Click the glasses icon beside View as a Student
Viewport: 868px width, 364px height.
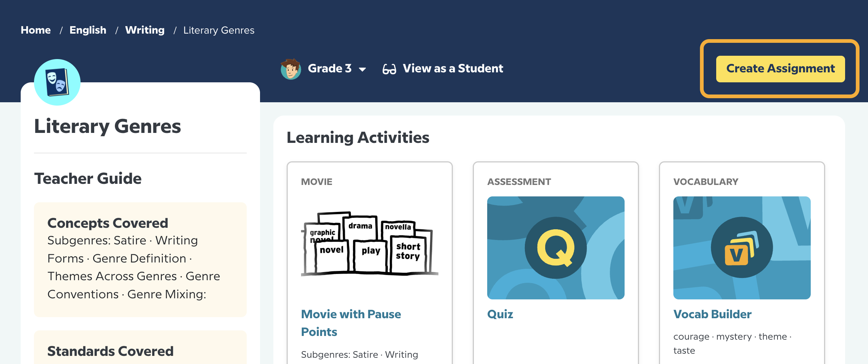click(389, 68)
